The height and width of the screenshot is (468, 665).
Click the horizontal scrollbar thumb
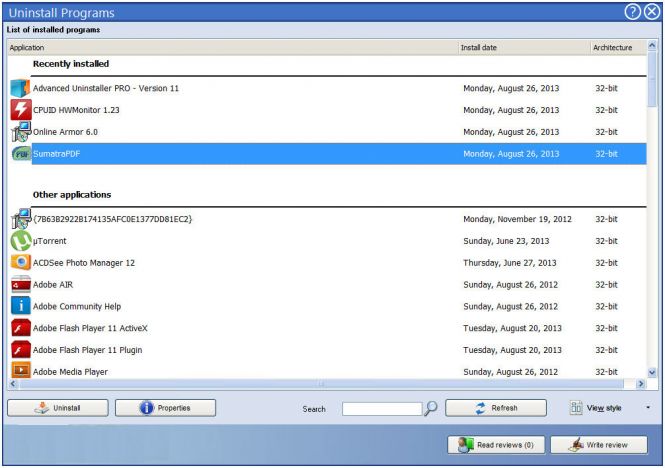click(321, 384)
